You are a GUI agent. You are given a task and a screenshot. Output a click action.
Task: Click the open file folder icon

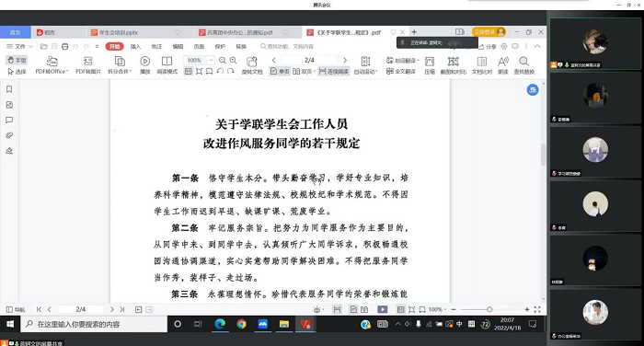coord(44,46)
